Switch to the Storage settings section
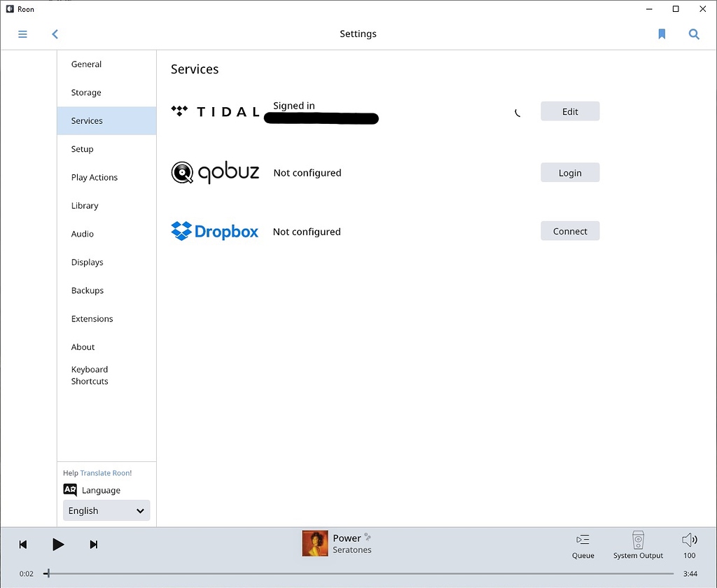 [x=85, y=92]
